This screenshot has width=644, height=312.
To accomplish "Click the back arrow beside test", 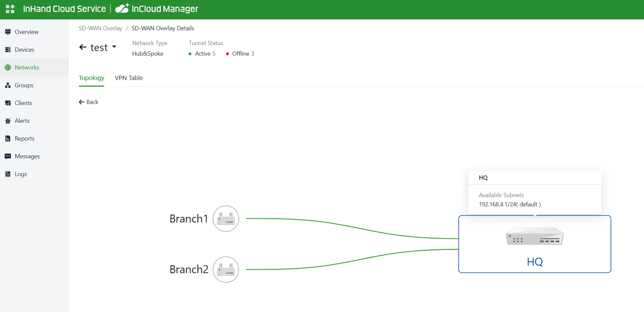I will [83, 47].
